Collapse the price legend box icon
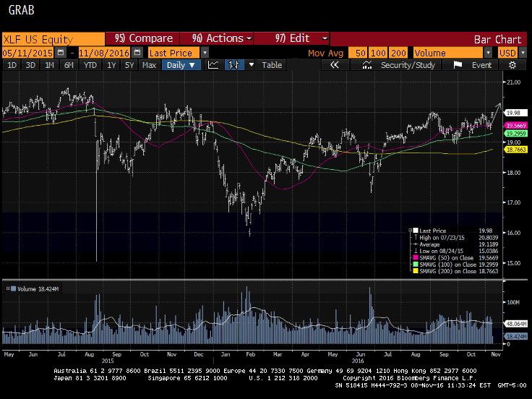Viewport: 532px width, 399px height. 410,231
